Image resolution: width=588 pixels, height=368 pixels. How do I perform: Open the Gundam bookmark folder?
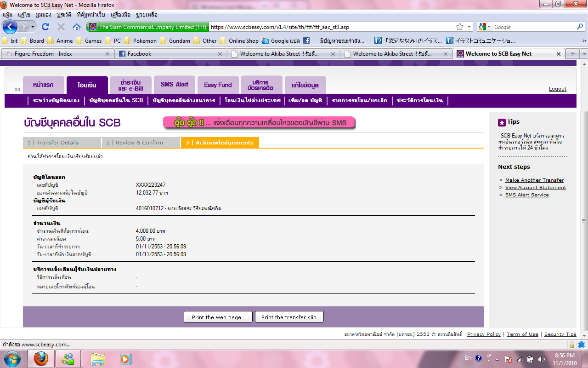pyautogui.click(x=175, y=40)
